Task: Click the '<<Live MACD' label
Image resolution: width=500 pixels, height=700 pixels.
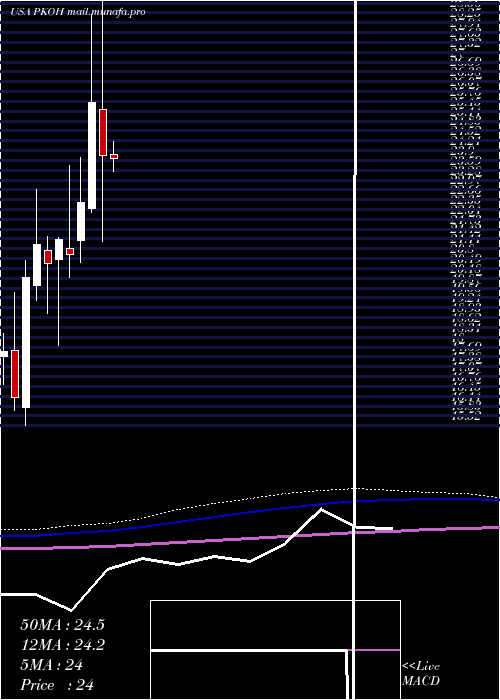Action: (421, 674)
